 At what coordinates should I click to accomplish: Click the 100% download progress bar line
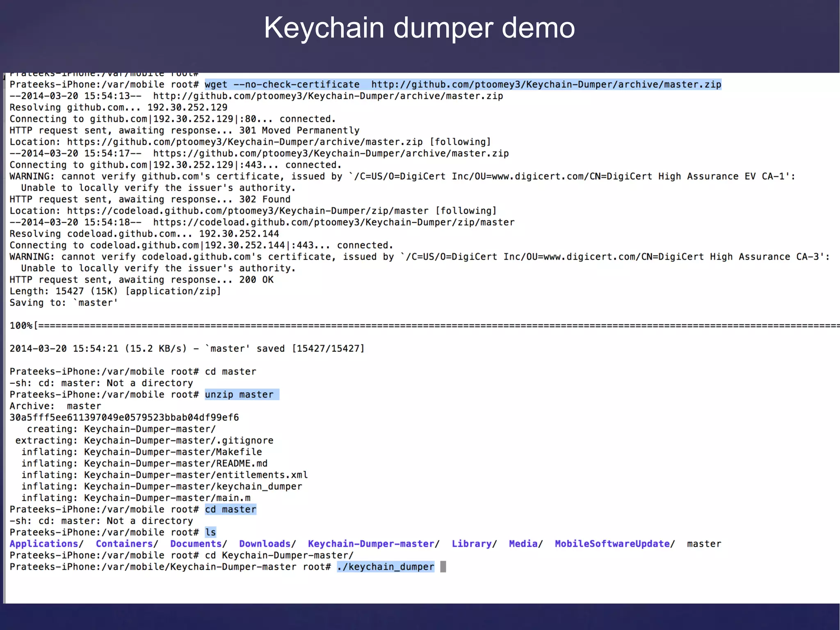pyautogui.click(x=425, y=326)
